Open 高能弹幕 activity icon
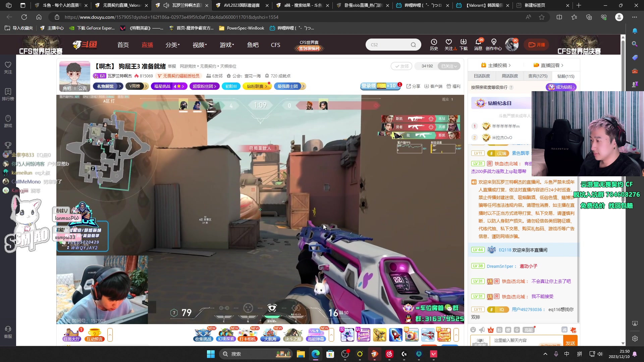This screenshot has width=644, height=362. [316, 335]
